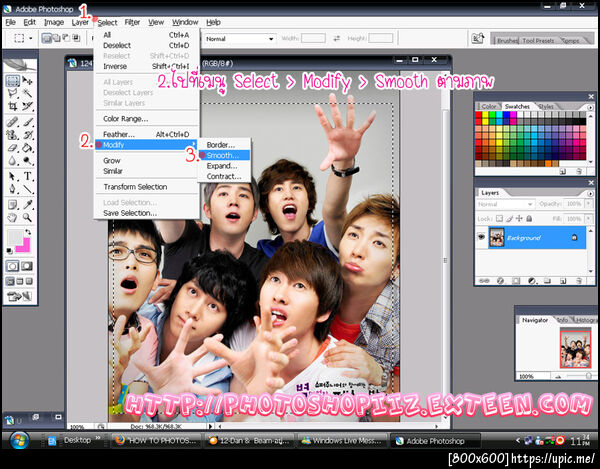
Task: Select the Crop tool
Action: tap(13, 106)
